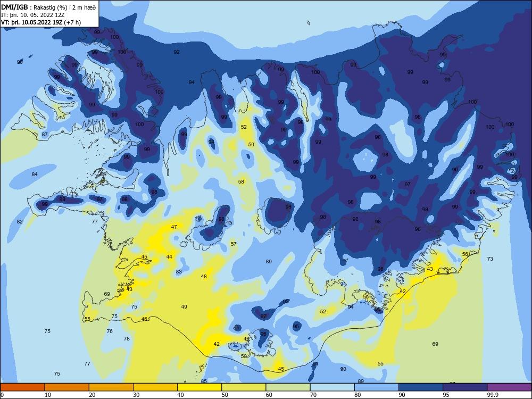Viewport: 532px width, 399px height.
Task: Click the humidity value '93' on the map
Action: [286, 301]
